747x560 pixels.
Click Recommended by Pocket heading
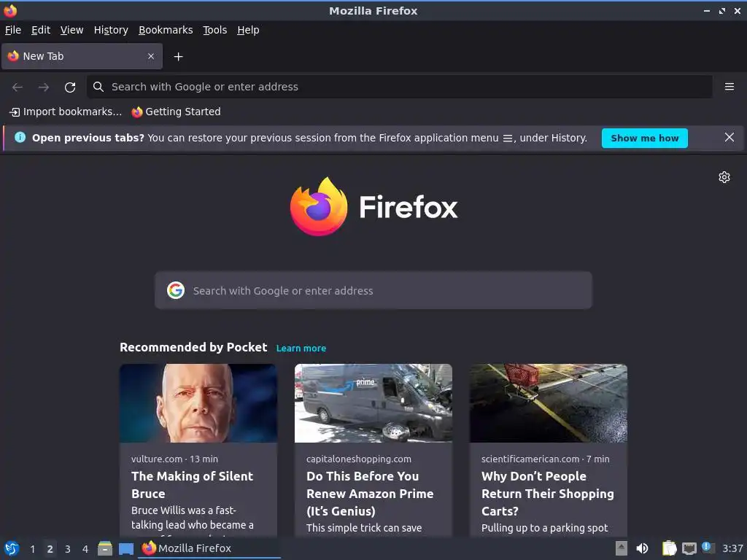click(193, 347)
